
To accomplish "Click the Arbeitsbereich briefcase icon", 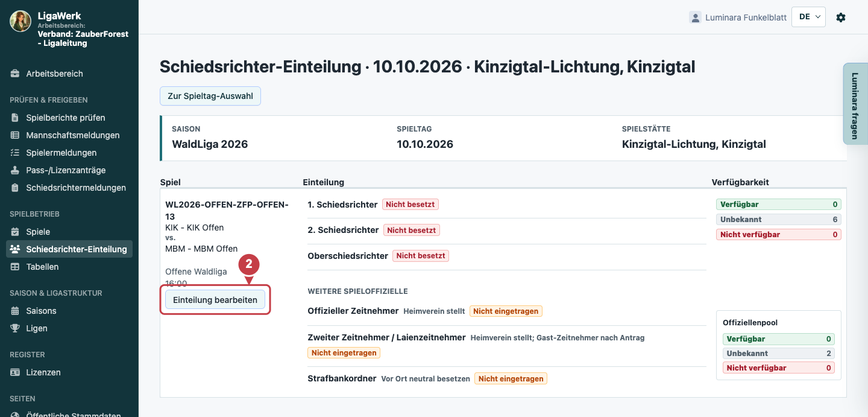I will pyautogui.click(x=15, y=74).
